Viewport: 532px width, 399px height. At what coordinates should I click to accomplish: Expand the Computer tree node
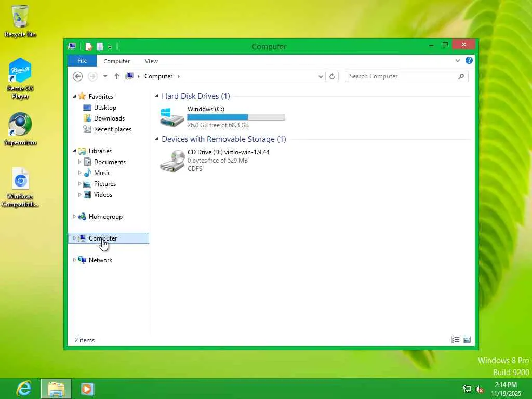point(74,238)
